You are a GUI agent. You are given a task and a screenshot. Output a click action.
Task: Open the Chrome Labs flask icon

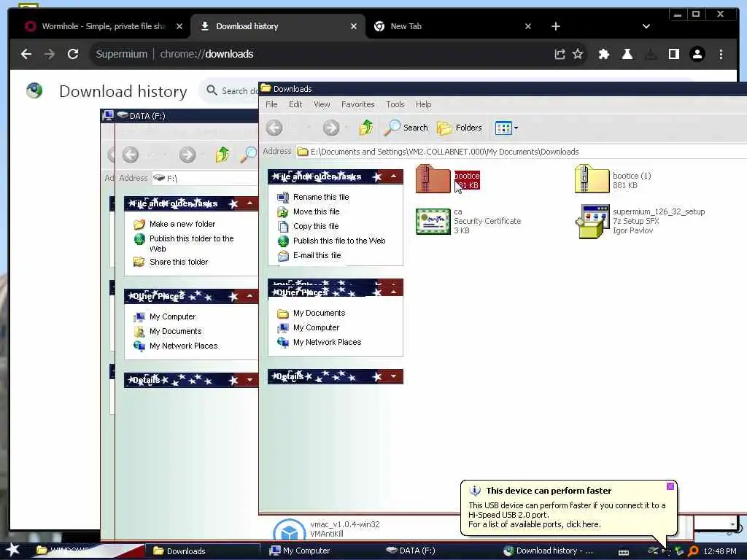627,54
